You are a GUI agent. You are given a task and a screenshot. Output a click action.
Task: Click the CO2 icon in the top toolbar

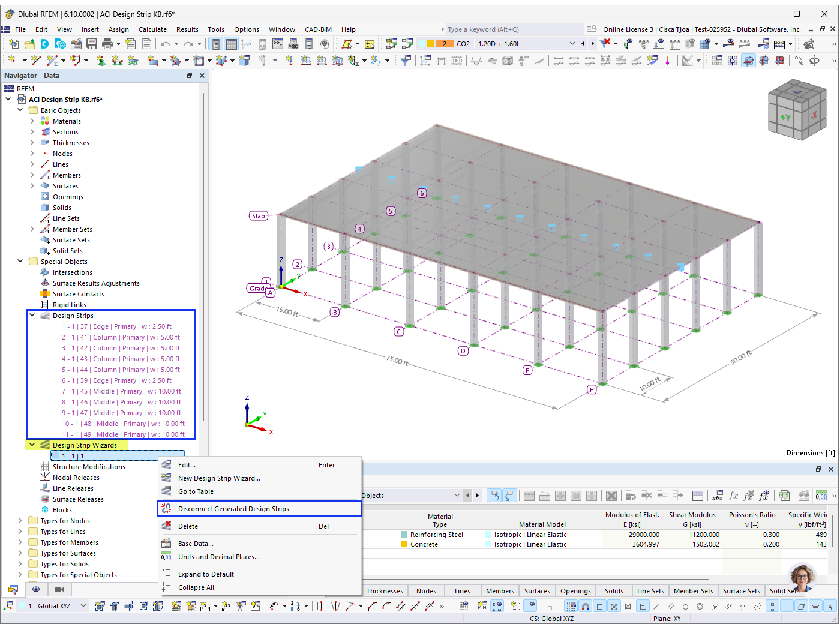[x=463, y=43]
